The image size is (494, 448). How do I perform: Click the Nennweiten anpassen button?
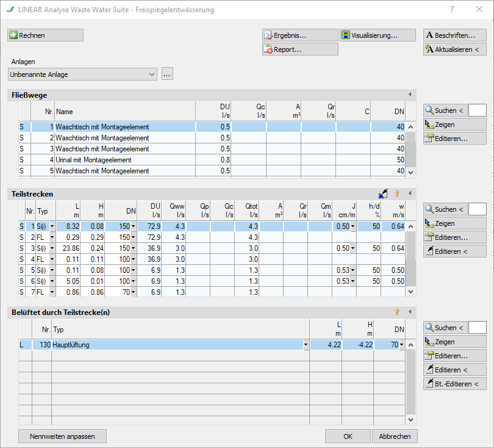pos(62,436)
